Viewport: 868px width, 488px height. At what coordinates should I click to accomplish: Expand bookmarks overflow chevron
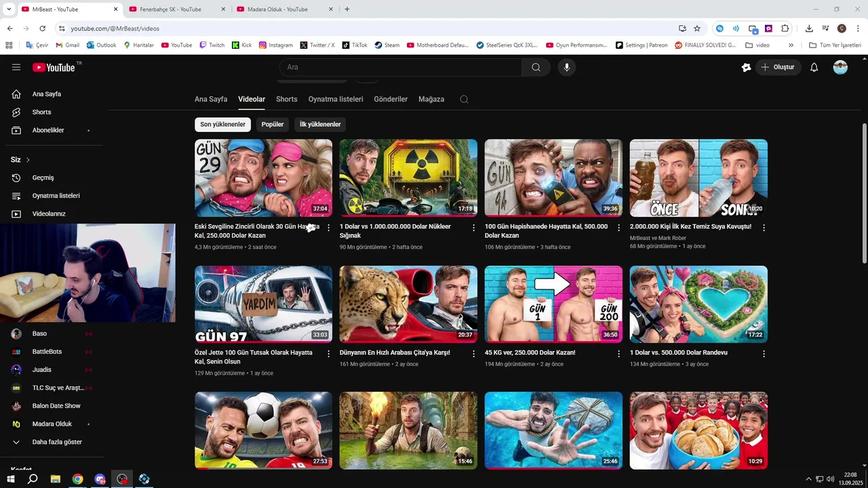pyautogui.click(x=791, y=45)
